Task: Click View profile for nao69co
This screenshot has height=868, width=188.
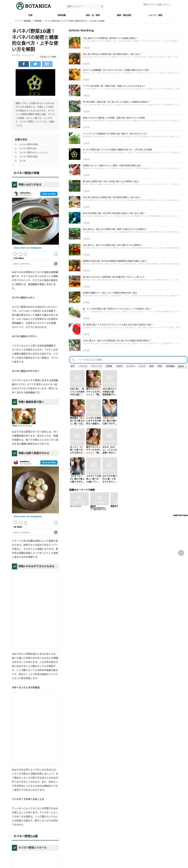Action: coord(49,462)
